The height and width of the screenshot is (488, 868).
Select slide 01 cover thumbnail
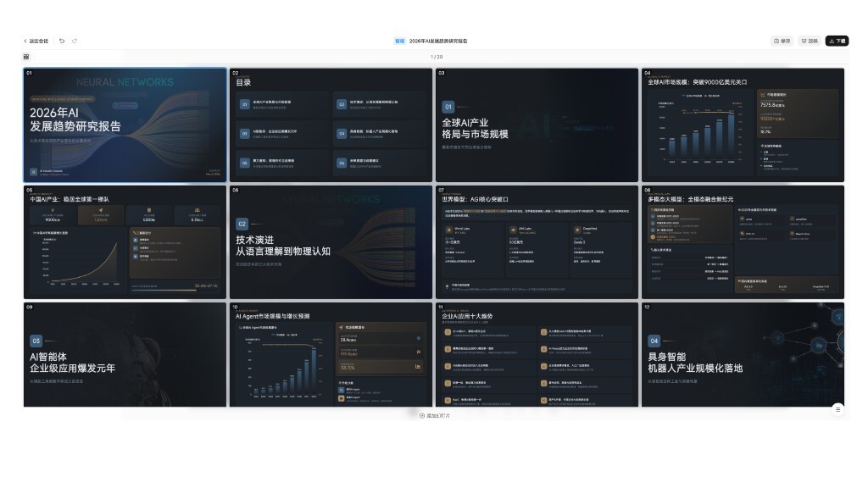125,125
